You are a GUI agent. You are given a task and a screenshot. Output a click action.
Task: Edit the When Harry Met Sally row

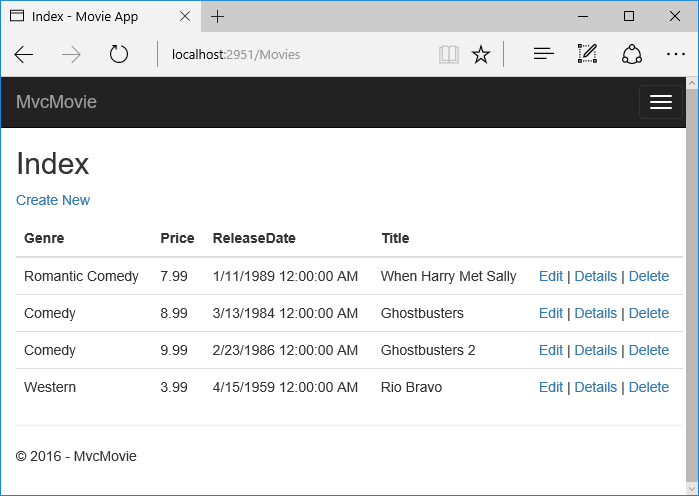coord(551,276)
